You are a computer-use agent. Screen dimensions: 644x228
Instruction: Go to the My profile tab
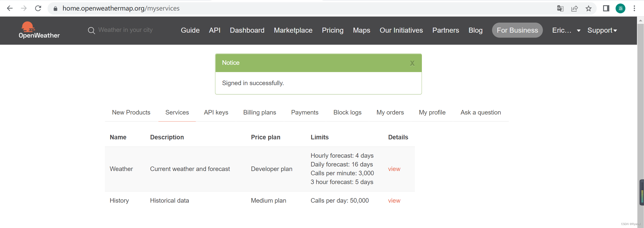click(x=432, y=112)
